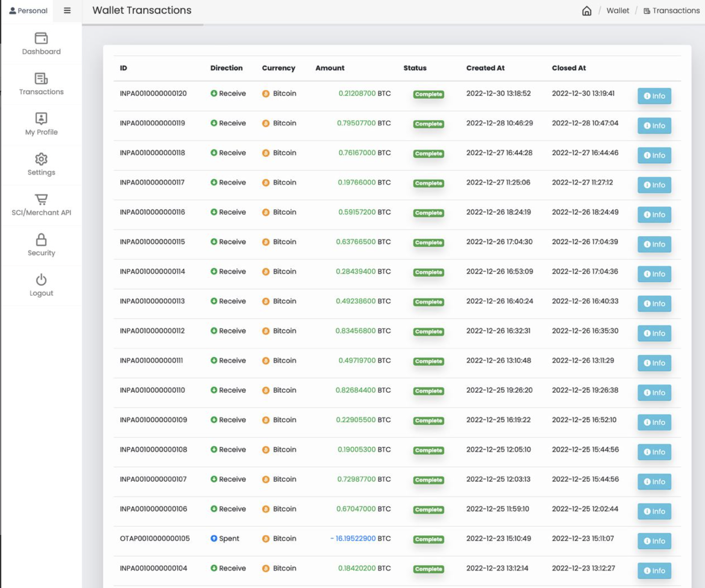Select transaction ID INPA0010000000111
Screen dimensions: 705x588
151,360
